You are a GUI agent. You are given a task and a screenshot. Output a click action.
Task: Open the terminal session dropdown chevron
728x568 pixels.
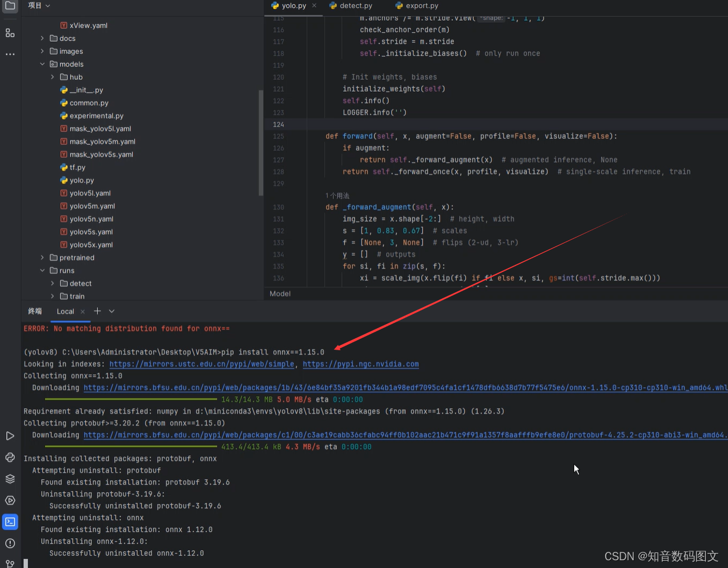tap(113, 311)
